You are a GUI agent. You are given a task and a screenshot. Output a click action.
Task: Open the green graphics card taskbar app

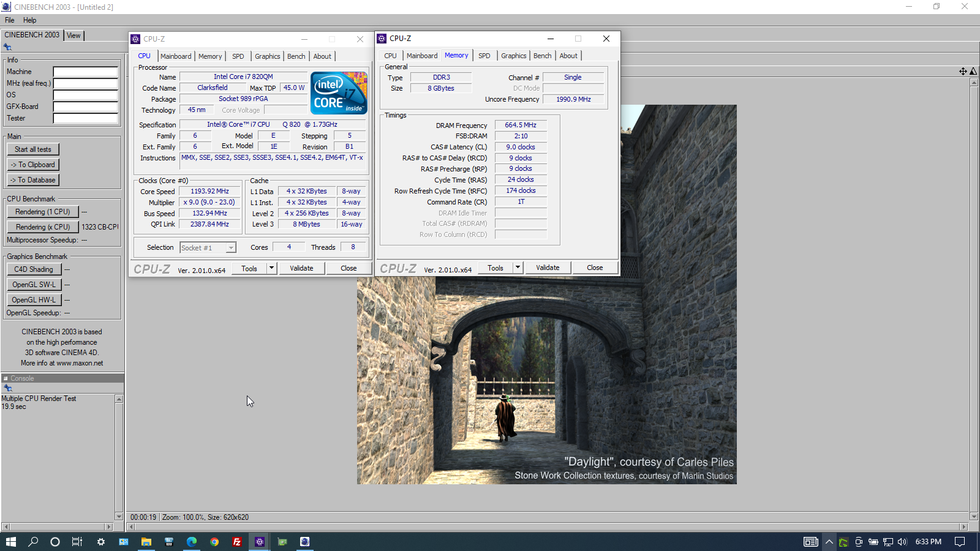(x=282, y=542)
